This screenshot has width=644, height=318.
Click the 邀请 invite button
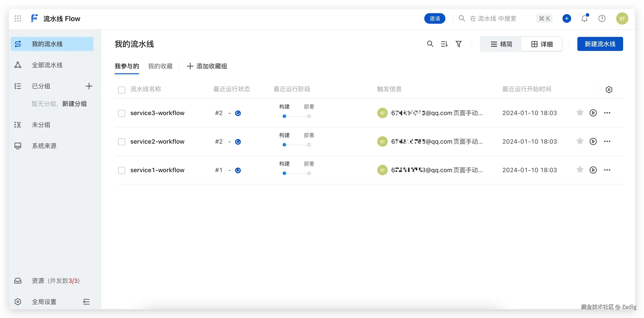pyautogui.click(x=434, y=18)
